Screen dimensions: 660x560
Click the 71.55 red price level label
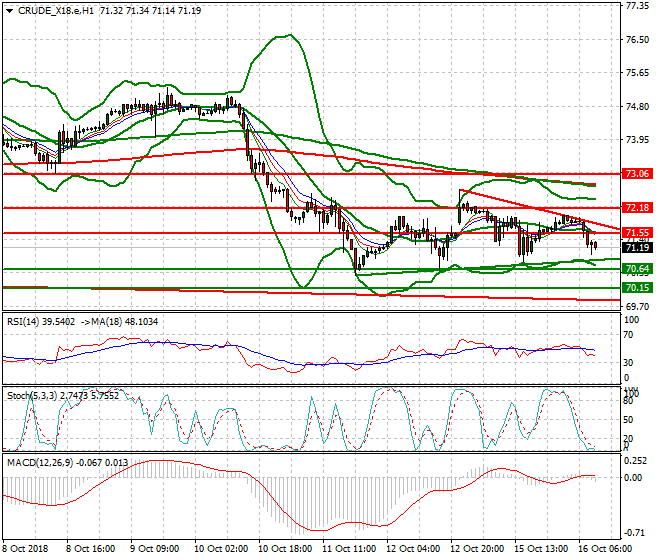coord(638,232)
